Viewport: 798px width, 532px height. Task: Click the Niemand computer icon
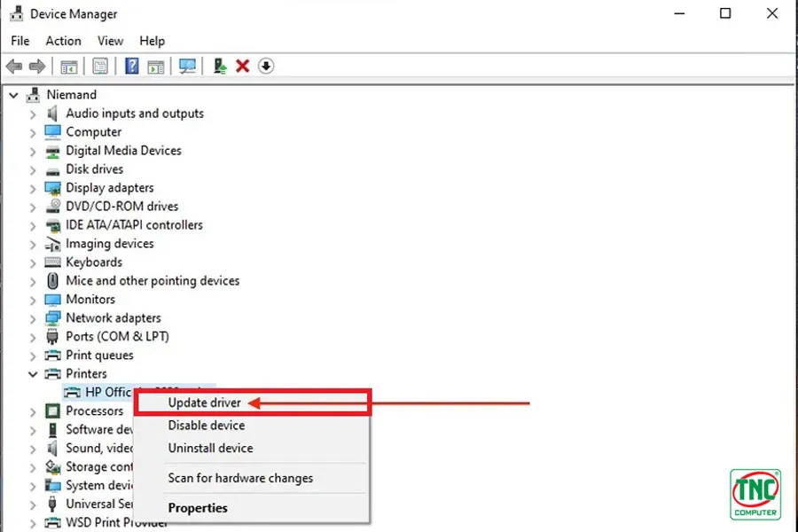coord(33,95)
